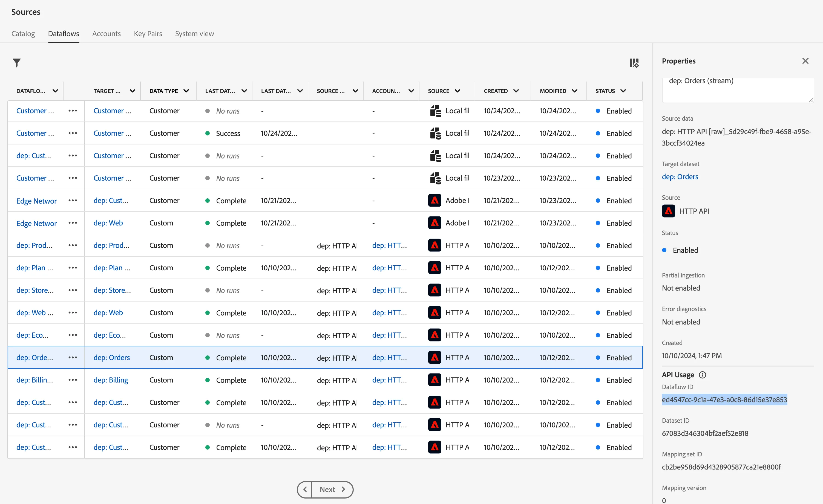
Task: Open more actions for dep: Eco dataflow row
Action: tap(73, 335)
